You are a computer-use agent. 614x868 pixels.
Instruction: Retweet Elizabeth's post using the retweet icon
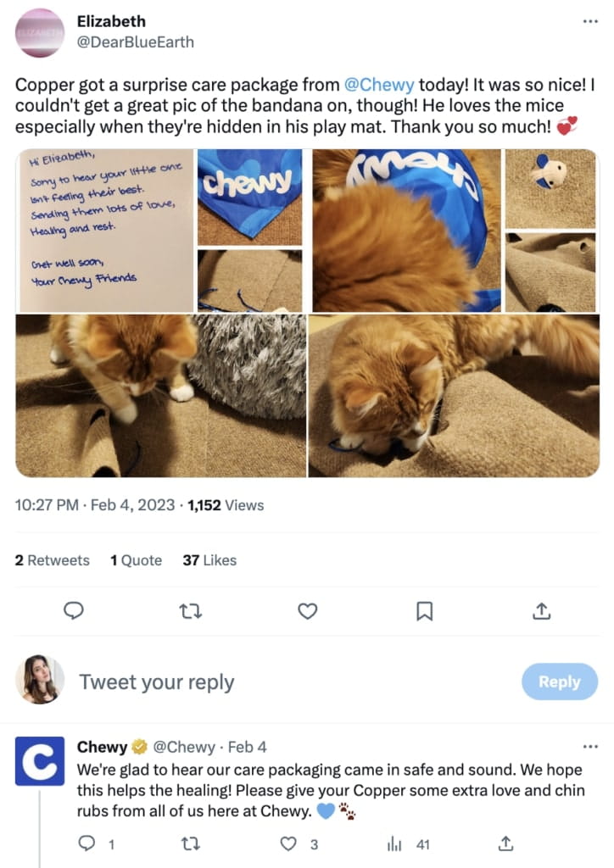pyautogui.click(x=191, y=611)
